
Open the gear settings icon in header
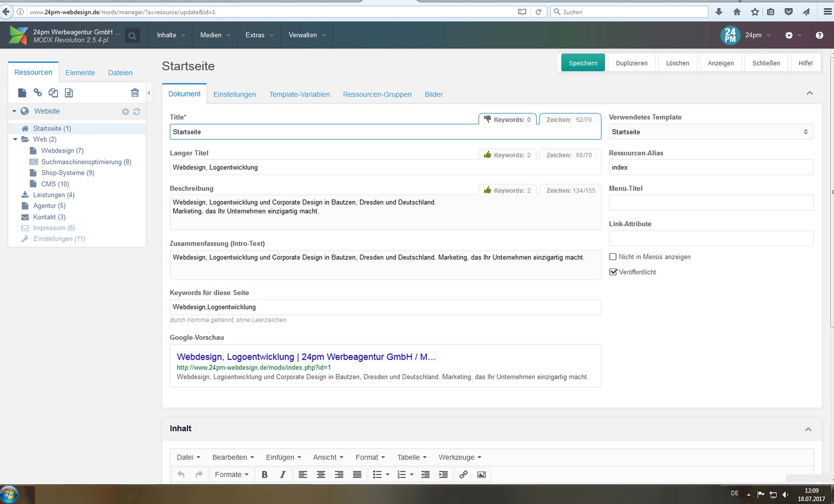[x=789, y=35]
